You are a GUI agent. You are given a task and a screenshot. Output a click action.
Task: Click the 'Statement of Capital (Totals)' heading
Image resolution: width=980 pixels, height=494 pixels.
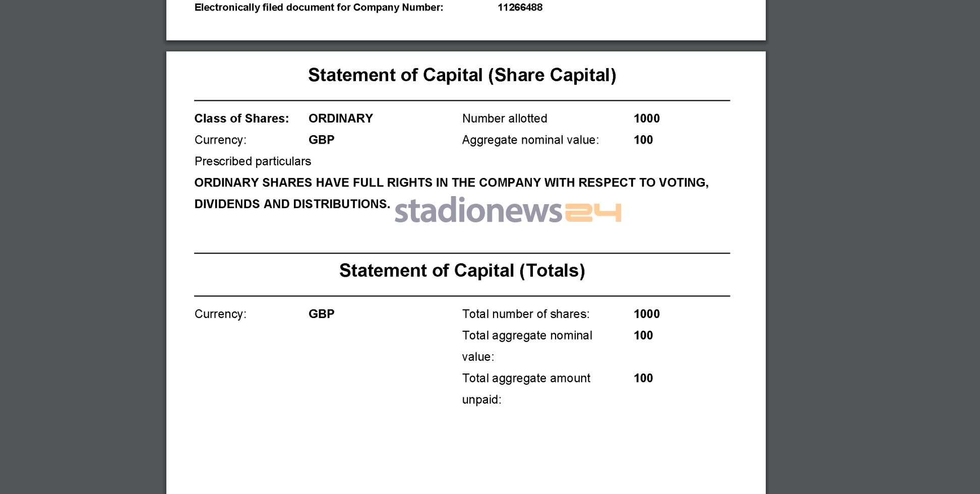[x=462, y=271]
